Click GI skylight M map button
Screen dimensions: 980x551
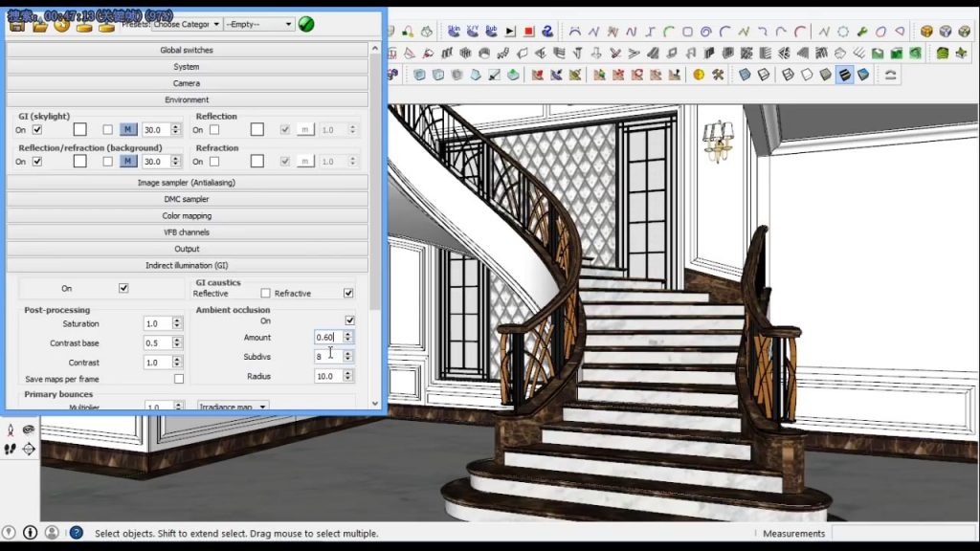(x=128, y=129)
